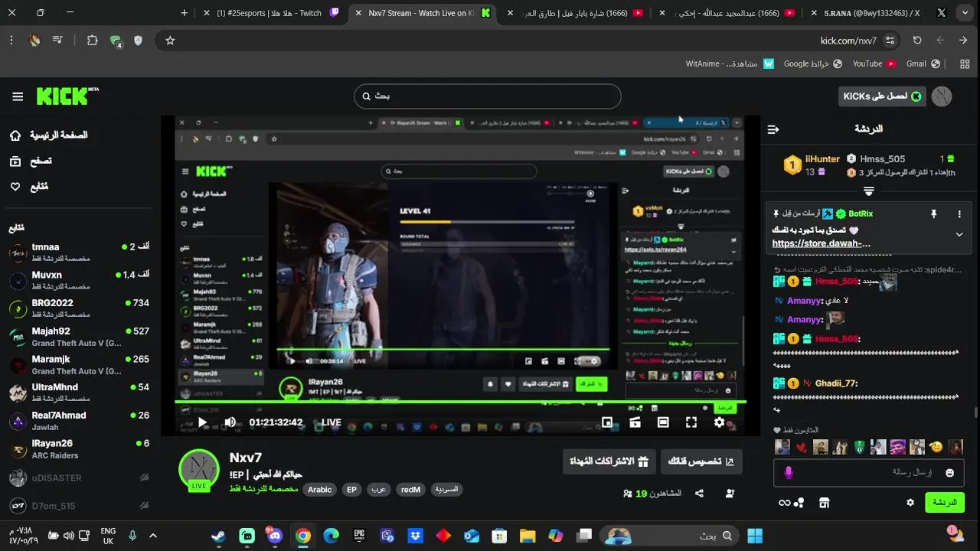Screen dimensions: 980x551
Task: Open a new browser tab
Action: point(184,13)
